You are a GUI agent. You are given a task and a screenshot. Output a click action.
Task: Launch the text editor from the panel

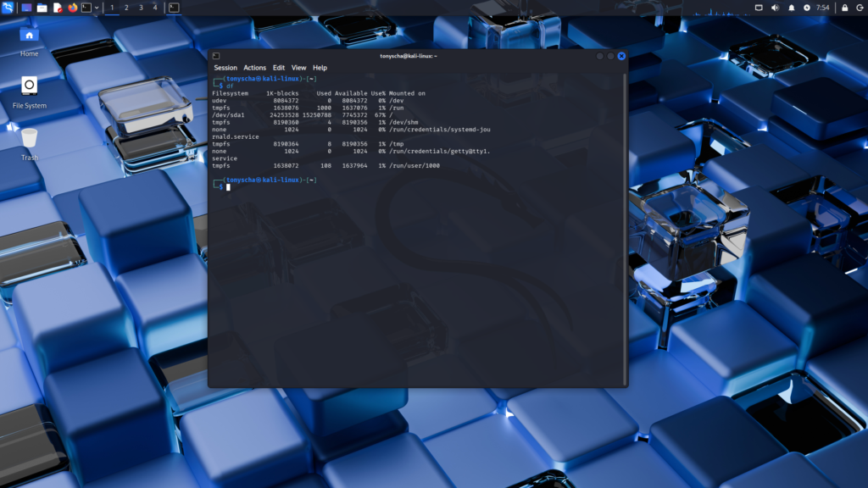click(x=58, y=8)
